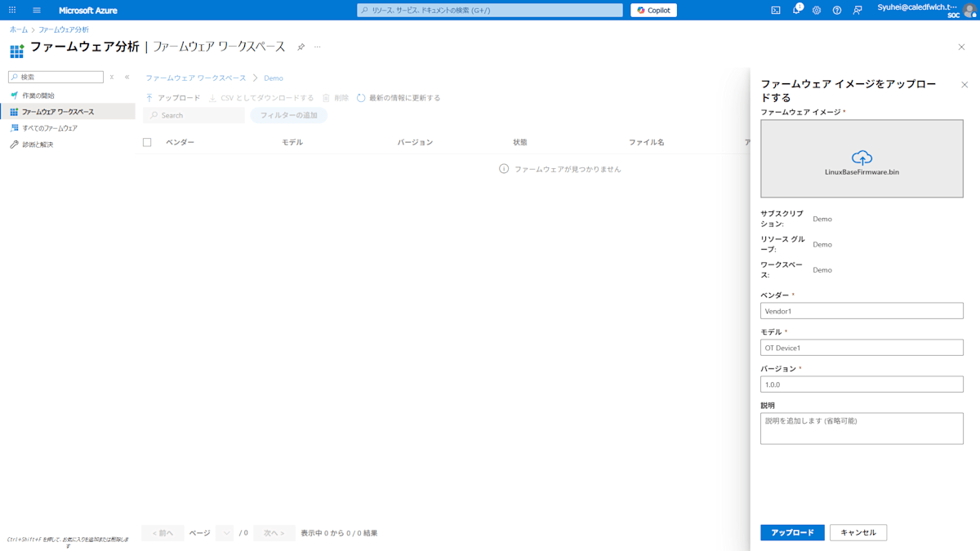Sort by ベンダー column header

pos(180,143)
